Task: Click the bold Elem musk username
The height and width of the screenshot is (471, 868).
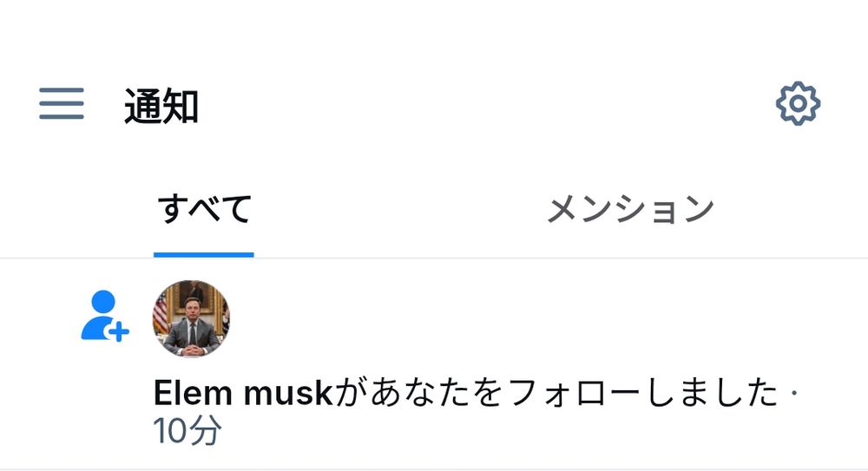Action: pos(243,393)
